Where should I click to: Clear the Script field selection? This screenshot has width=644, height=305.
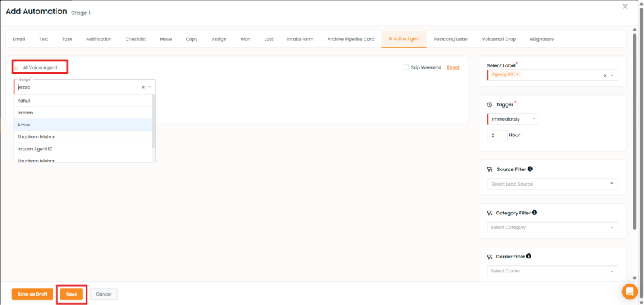point(143,87)
